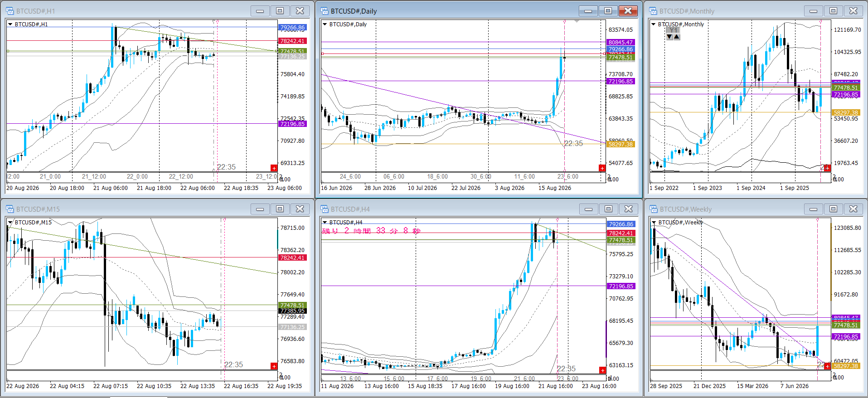Close the BTCUSD#,Weekly chart window
The image size is (868, 398).
pyautogui.click(x=853, y=209)
